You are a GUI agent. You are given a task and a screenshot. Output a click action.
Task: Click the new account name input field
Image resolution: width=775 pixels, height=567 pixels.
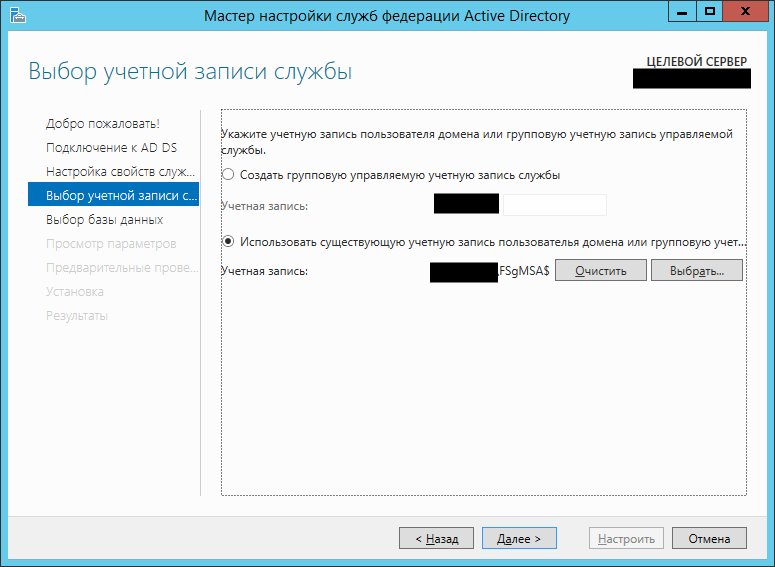pos(553,206)
